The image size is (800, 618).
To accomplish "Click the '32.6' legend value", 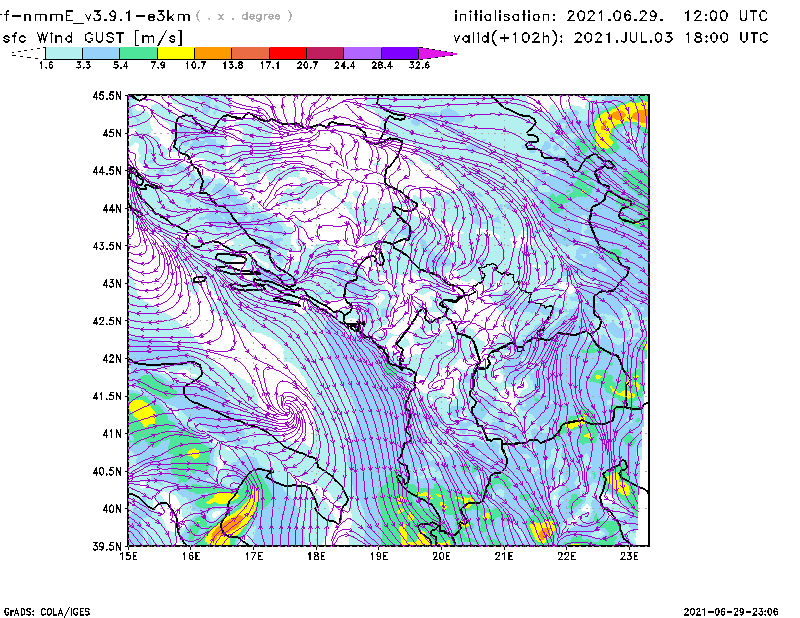I will point(419,65).
